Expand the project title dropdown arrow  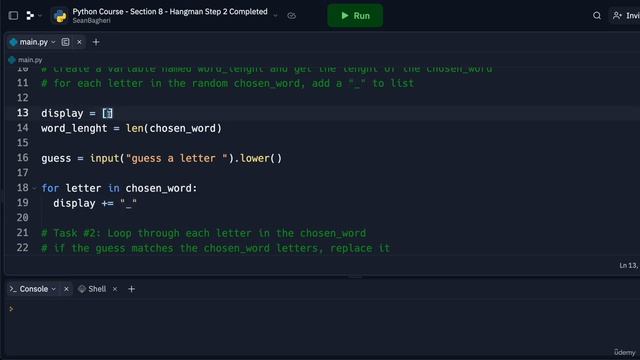276,16
